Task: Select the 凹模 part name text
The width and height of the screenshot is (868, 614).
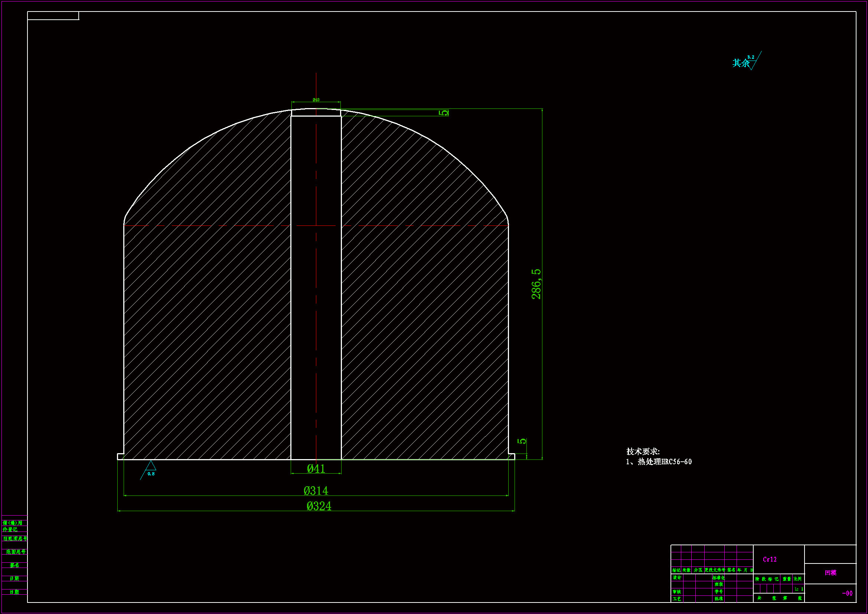Action: click(831, 573)
